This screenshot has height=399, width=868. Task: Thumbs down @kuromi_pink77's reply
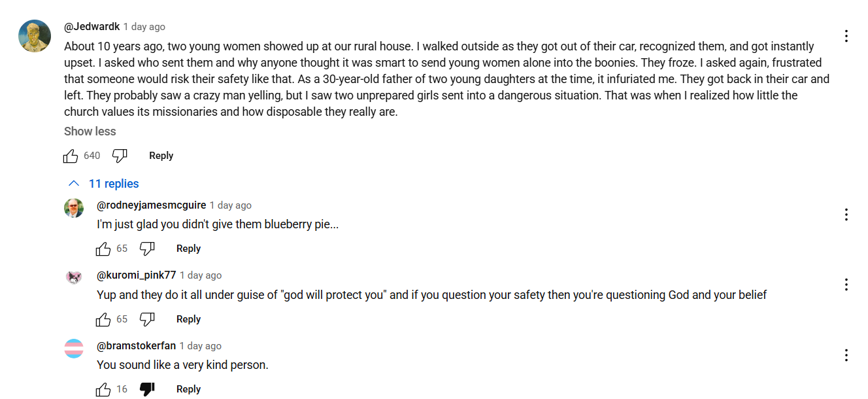click(x=147, y=319)
